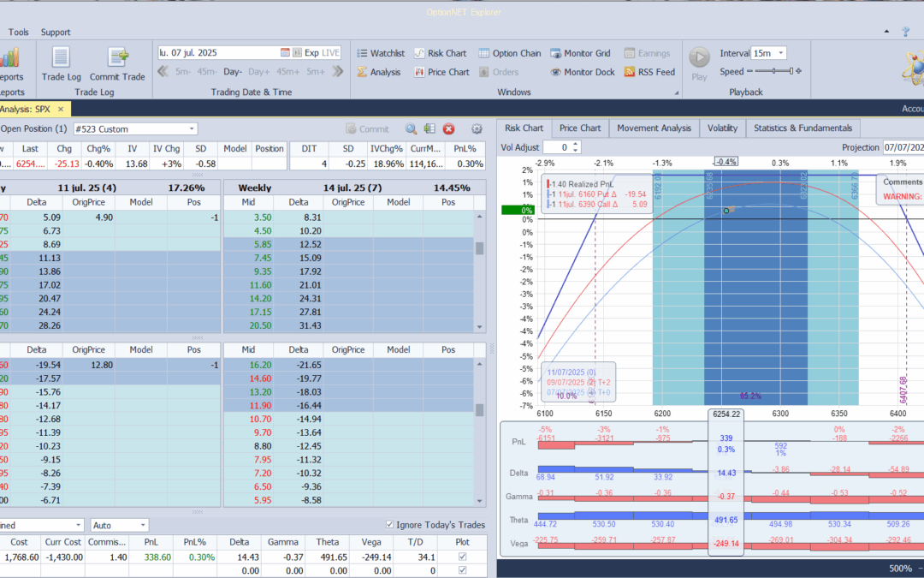Close the Analysis: SPX tab

60,109
